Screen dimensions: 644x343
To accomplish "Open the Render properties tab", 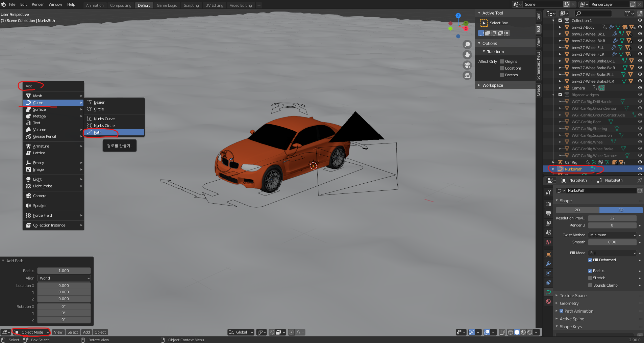I will click(x=548, y=204).
